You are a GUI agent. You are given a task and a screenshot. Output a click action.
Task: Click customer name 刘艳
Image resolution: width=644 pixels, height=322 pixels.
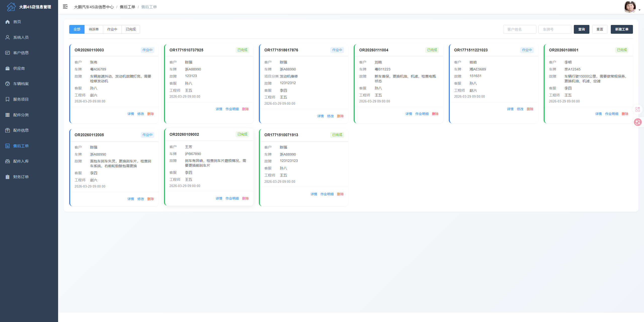point(378,62)
